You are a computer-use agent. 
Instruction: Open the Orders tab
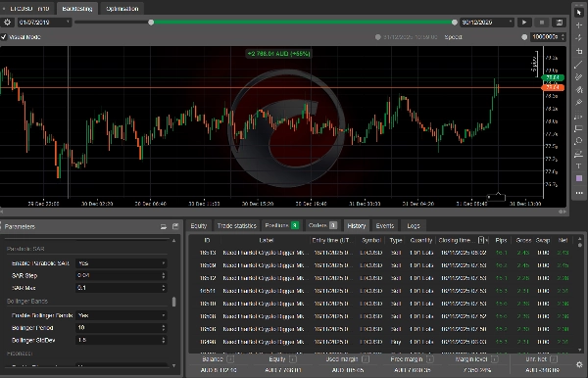(x=322, y=225)
